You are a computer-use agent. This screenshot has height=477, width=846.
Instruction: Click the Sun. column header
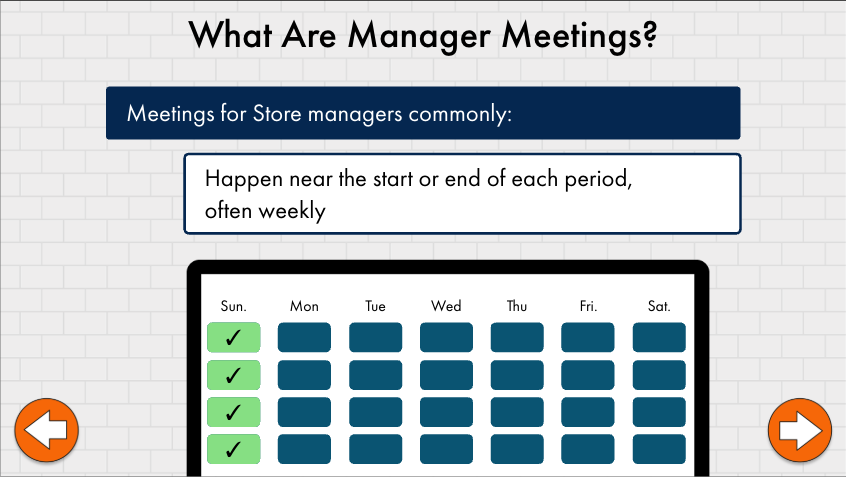pos(233,306)
